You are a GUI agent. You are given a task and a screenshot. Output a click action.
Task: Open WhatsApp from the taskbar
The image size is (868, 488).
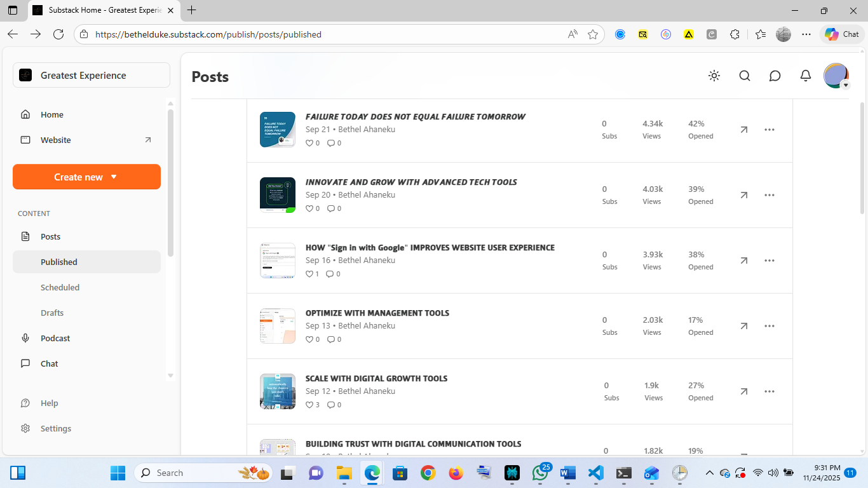coord(539,473)
